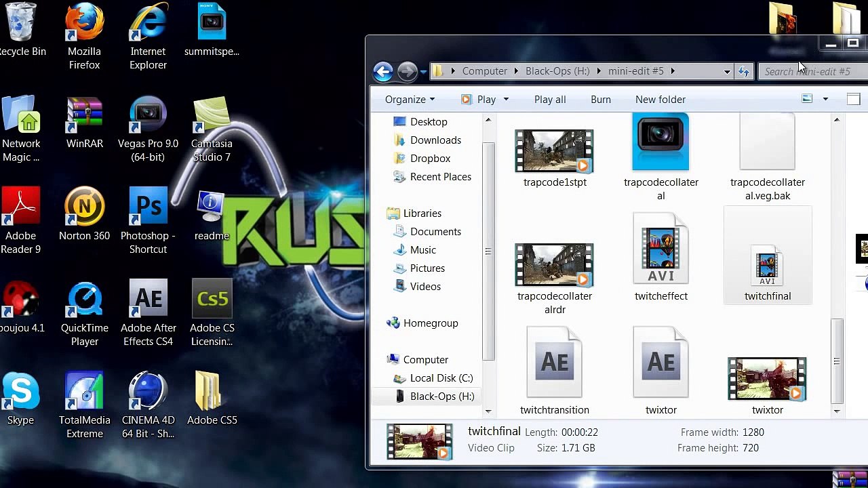Click the Explorer Forward arrow button
868x488 pixels.
[x=407, y=71]
